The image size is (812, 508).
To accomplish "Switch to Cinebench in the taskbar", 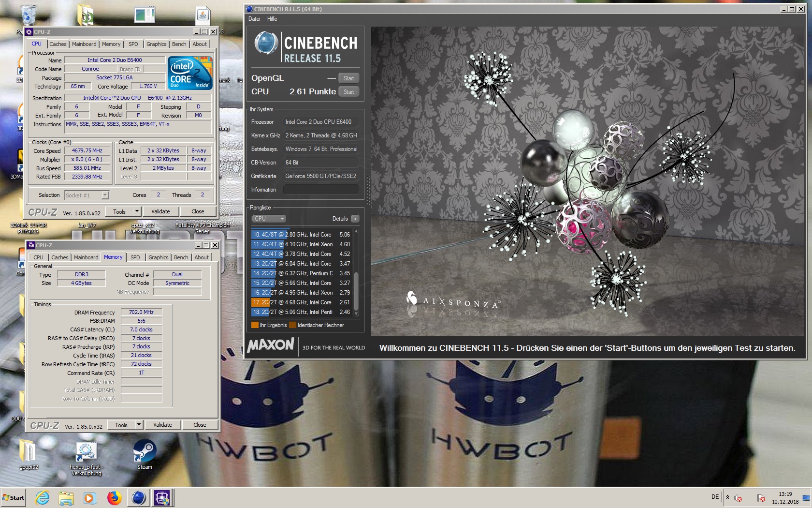I will tap(139, 497).
